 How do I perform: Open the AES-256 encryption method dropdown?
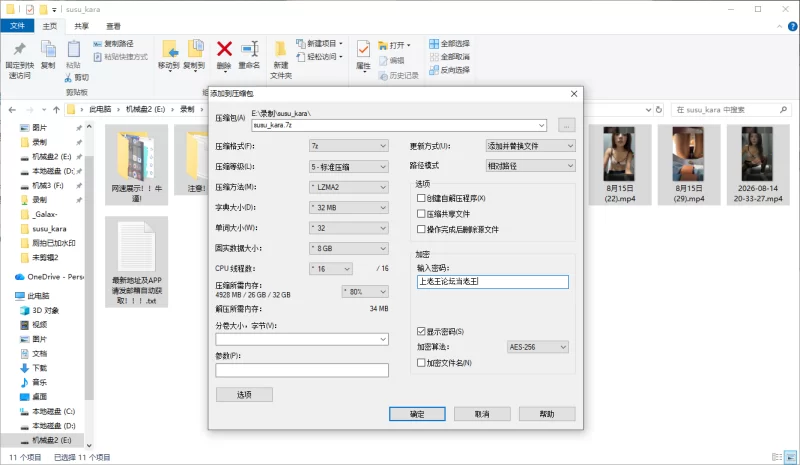(x=538, y=347)
